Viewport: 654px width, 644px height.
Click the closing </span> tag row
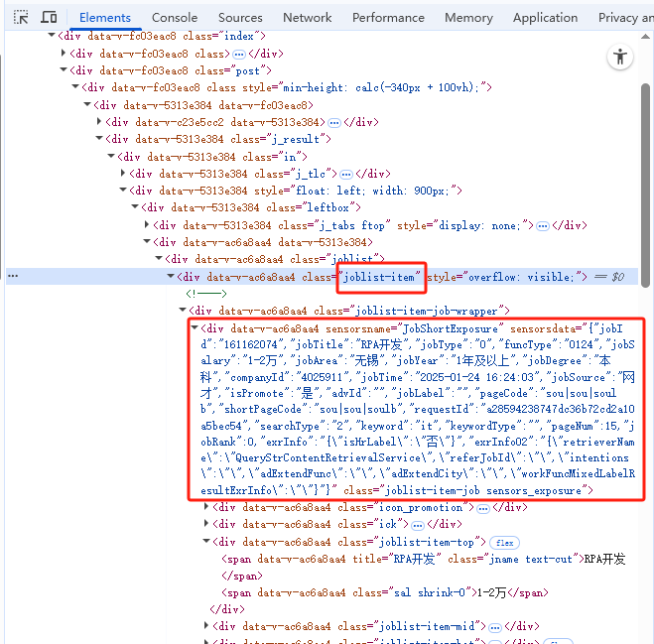click(242, 576)
